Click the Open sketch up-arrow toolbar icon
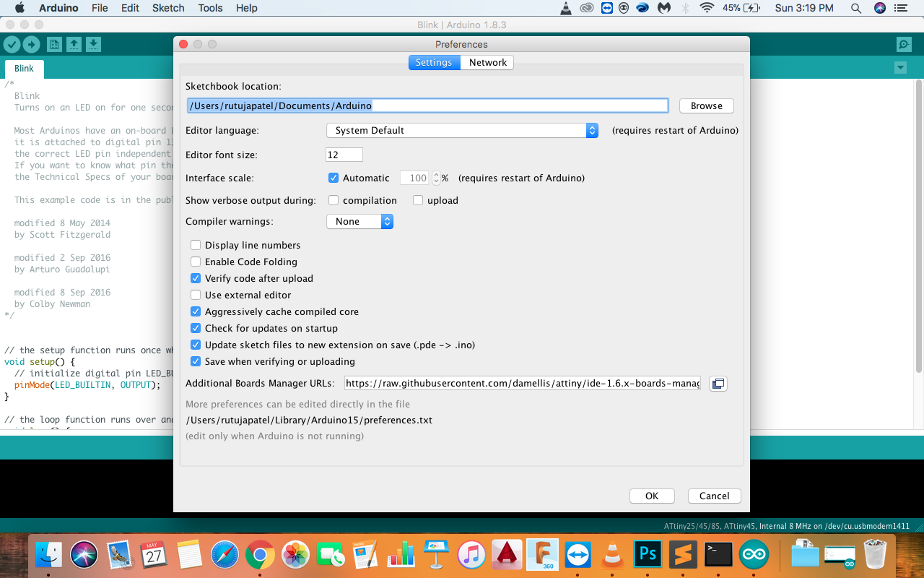The height and width of the screenshot is (578, 924). pos(74,45)
